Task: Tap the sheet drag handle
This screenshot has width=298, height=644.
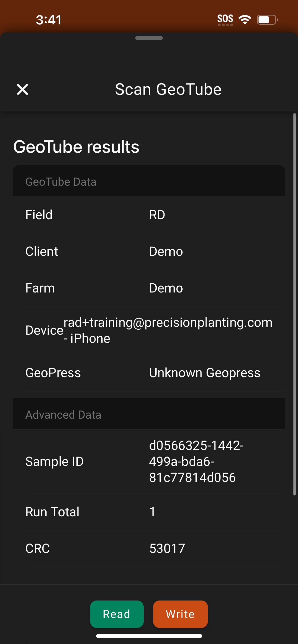Action: [x=149, y=38]
